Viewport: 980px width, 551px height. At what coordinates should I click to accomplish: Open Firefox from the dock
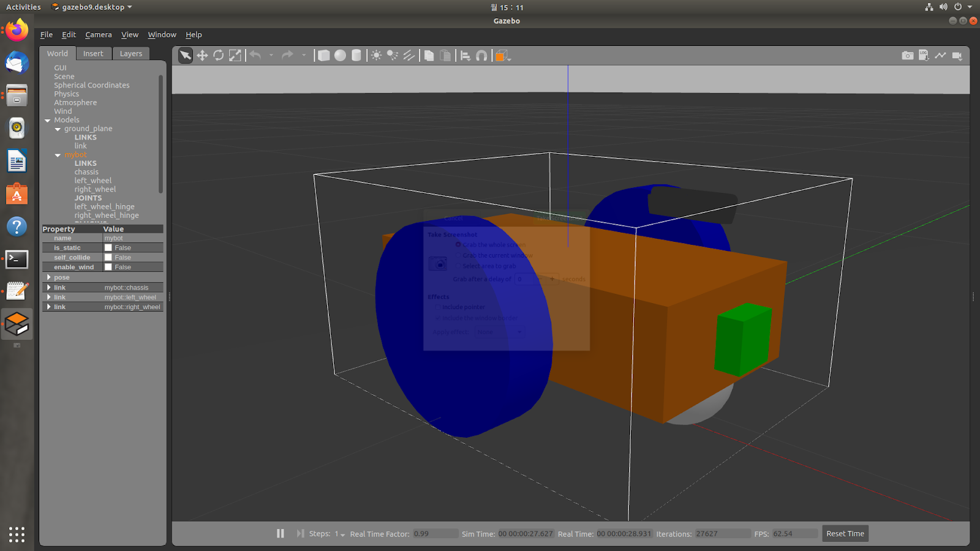17,29
